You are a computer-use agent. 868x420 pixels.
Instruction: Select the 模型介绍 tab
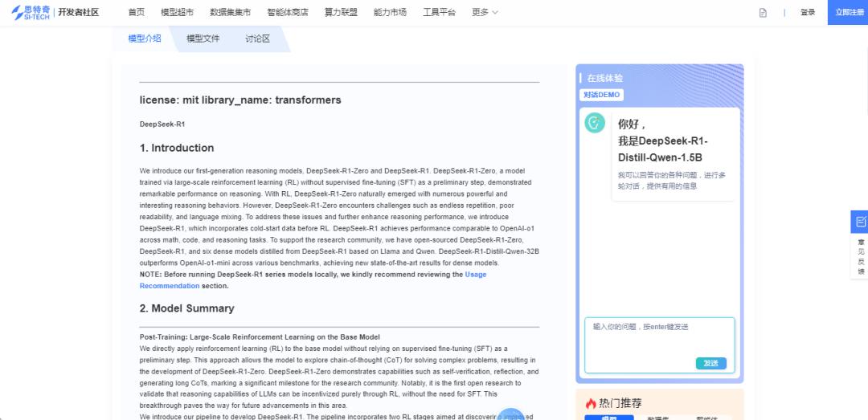(145, 39)
